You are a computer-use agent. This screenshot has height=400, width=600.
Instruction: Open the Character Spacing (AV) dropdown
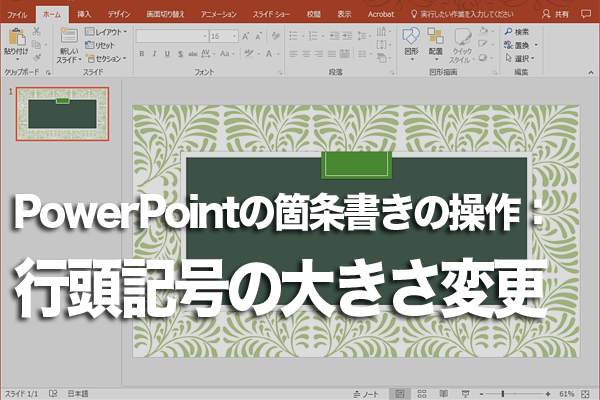click(x=208, y=54)
